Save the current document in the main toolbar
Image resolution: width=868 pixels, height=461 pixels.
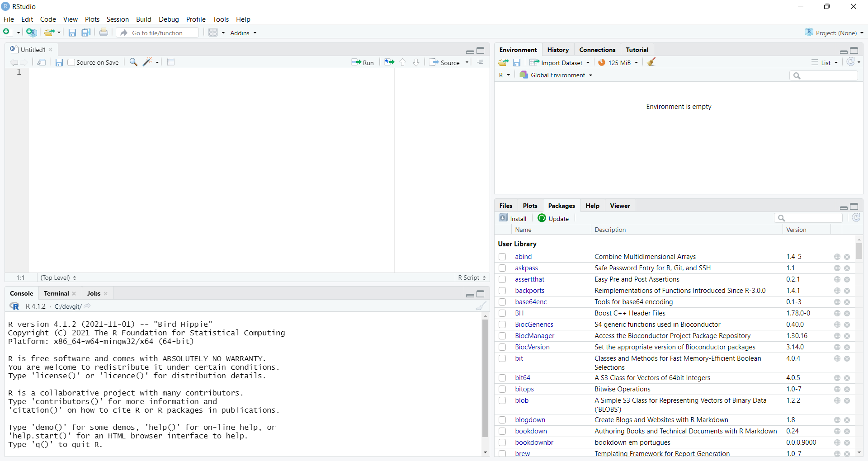tap(72, 33)
